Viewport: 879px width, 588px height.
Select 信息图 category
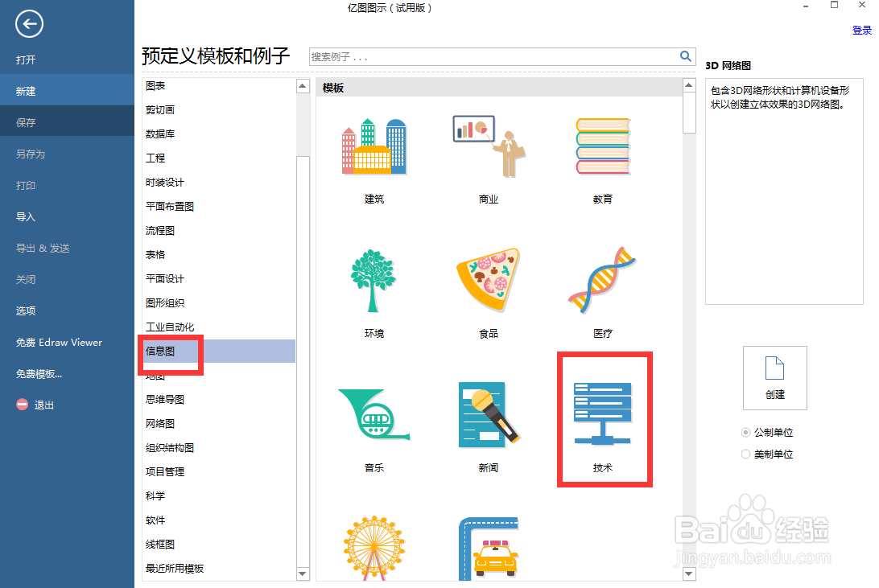219,351
